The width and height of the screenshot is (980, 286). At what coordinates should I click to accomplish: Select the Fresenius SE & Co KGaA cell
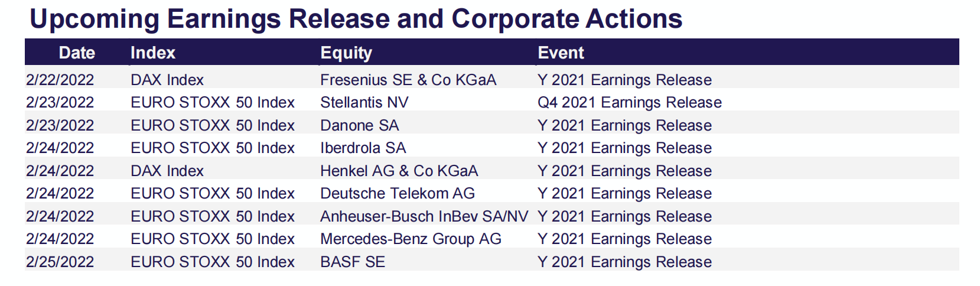coord(408,80)
